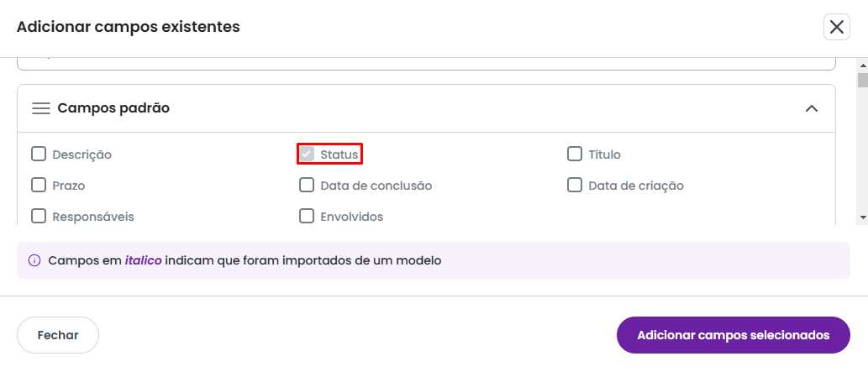Viewport: 868px width, 372px height.
Task: Tick the Responsáveis checkbox
Action: point(39,216)
